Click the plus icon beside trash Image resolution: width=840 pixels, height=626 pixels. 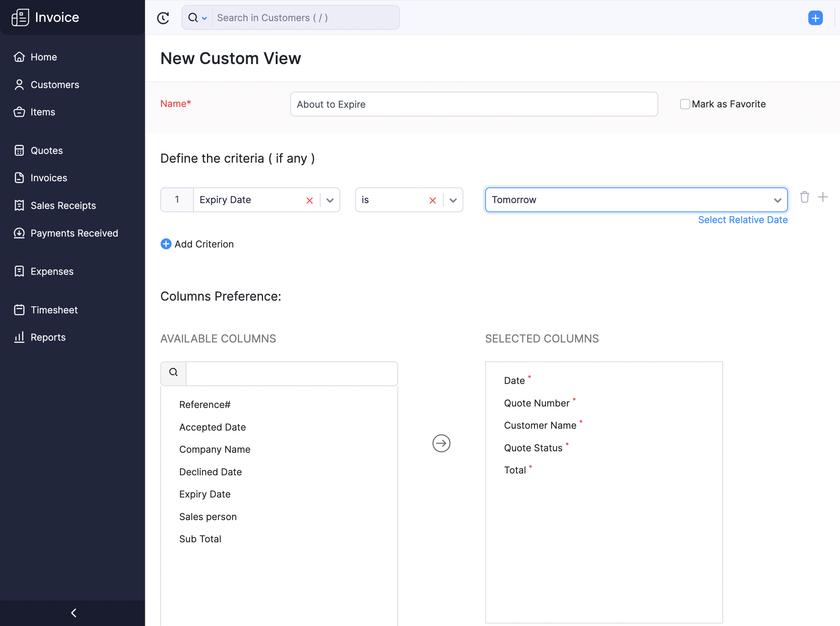[x=823, y=197]
